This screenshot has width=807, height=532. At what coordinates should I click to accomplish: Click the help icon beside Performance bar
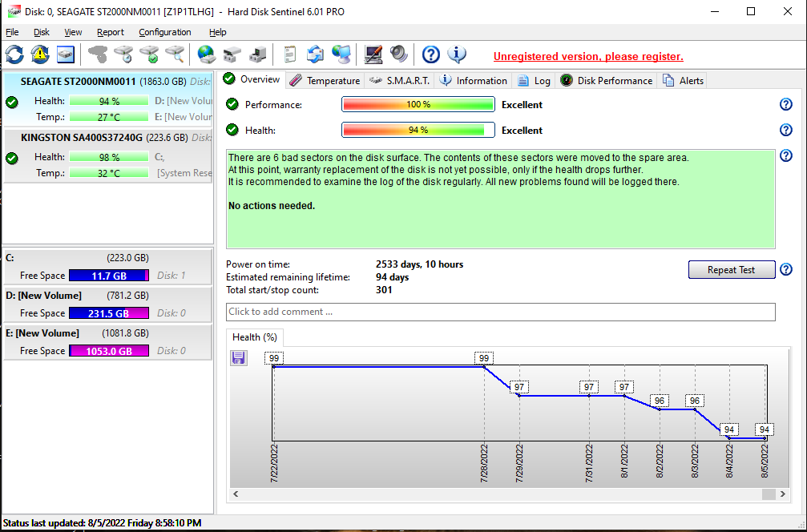click(786, 104)
